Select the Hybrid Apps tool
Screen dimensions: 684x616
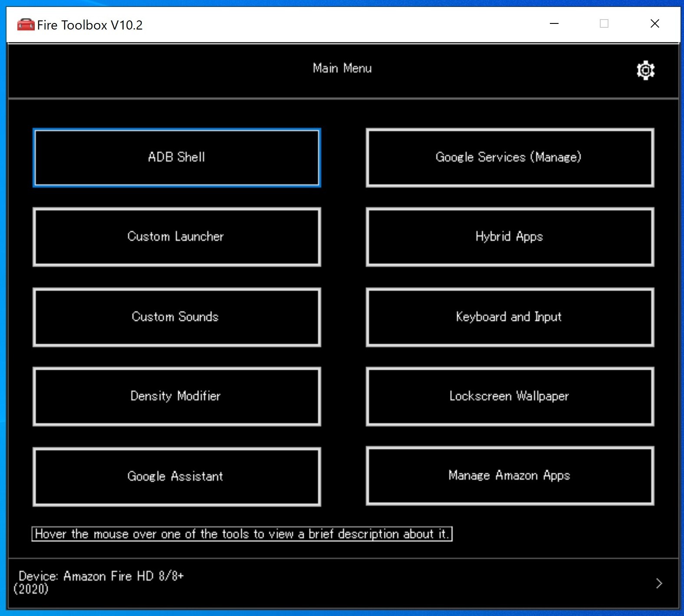(510, 237)
